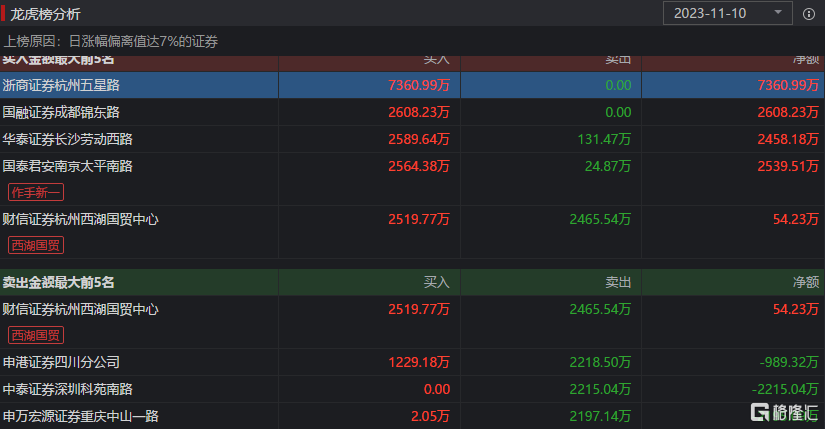Click the 西湖国贸 tag in the sell section

tap(36, 335)
